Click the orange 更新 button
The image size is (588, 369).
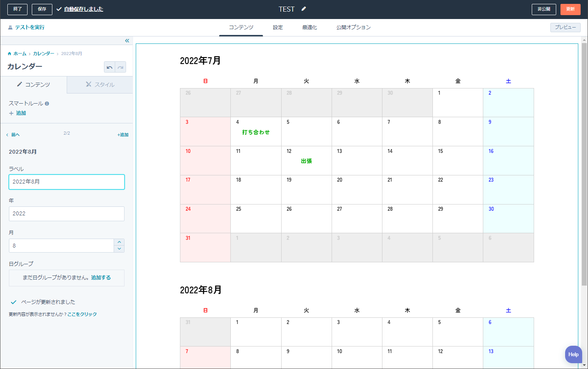click(x=570, y=9)
